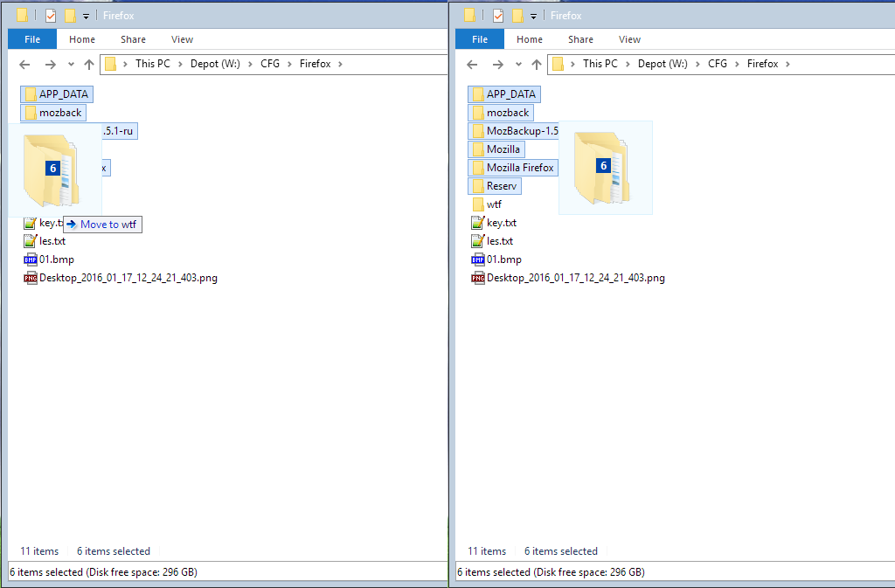Screen dimensions: 895x588
Task: Click CFG breadcrumb in left address bar
Action: pyautogui.click(x=269, y=64)
